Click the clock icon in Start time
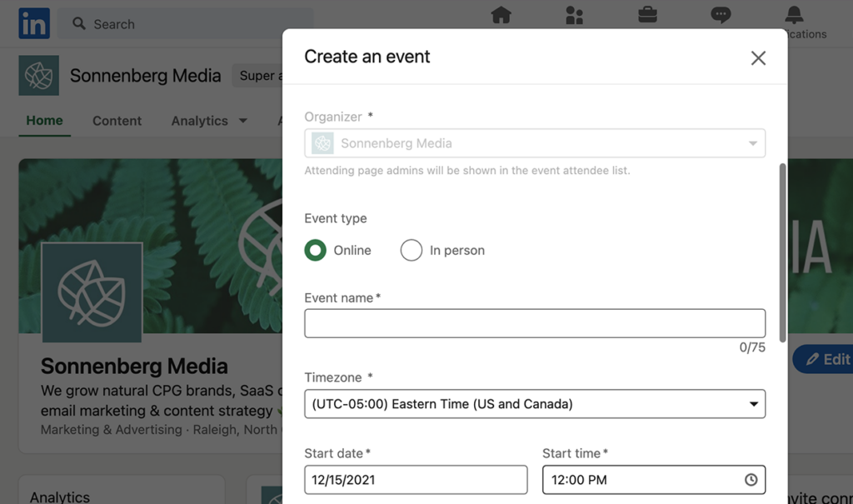This screenshot has width=853, height=504. [751, 480]
